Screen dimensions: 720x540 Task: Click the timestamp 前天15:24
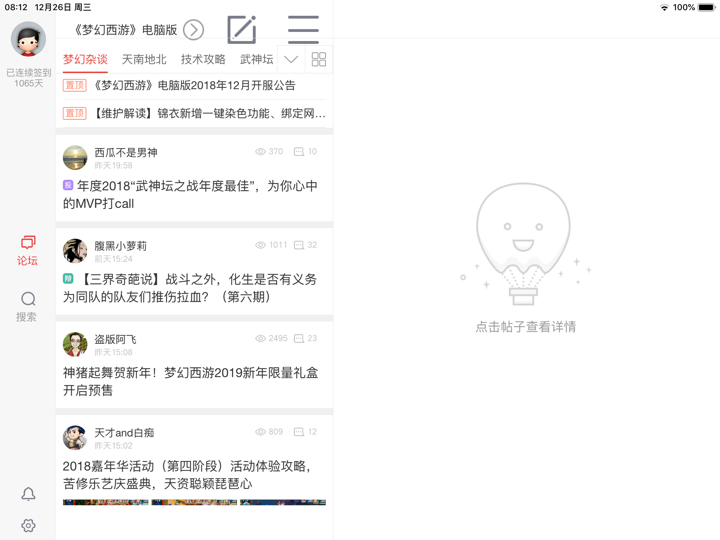[113, 259]
